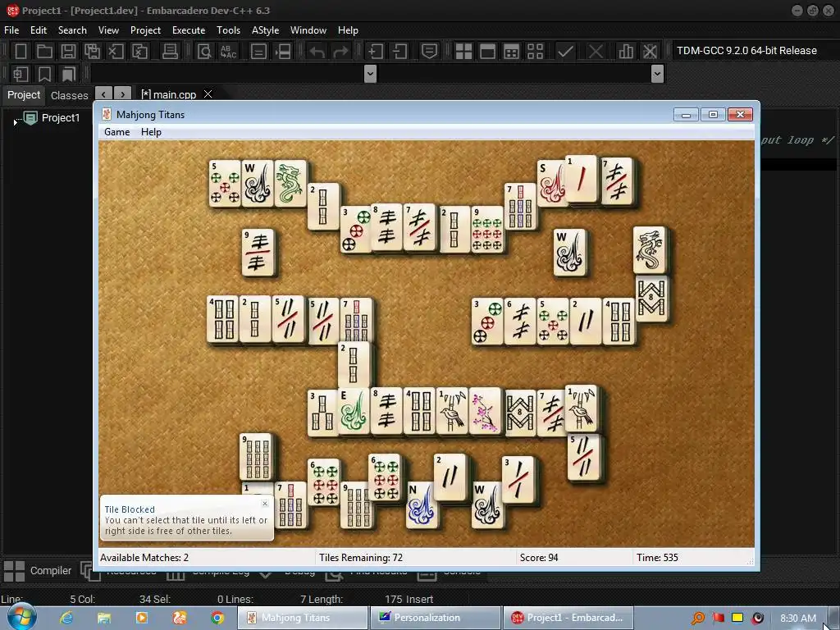Click the Print icon in toolbar
The height and width of the screenshot is (630, 840).
point(170,52)
